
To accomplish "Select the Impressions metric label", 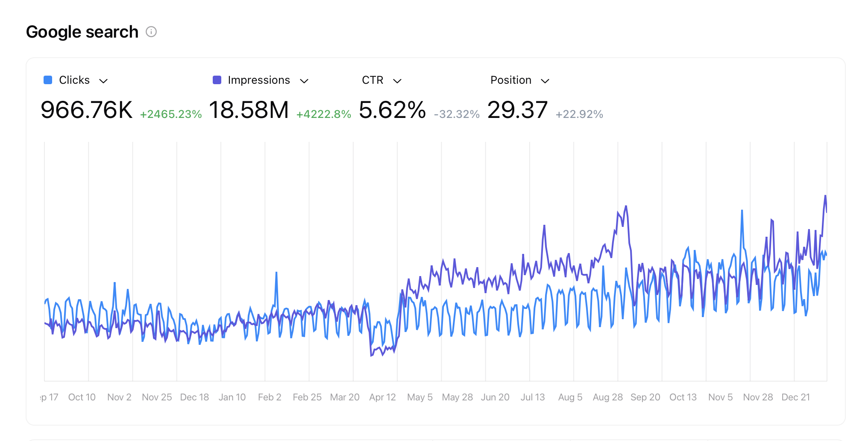I will pos(259,80).
